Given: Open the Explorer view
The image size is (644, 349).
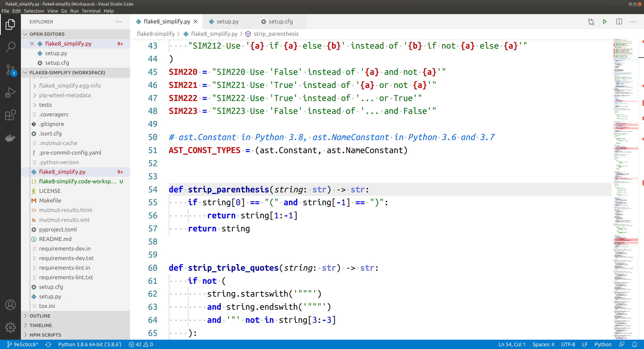Looking at the screenshot, I should [10, 24].
